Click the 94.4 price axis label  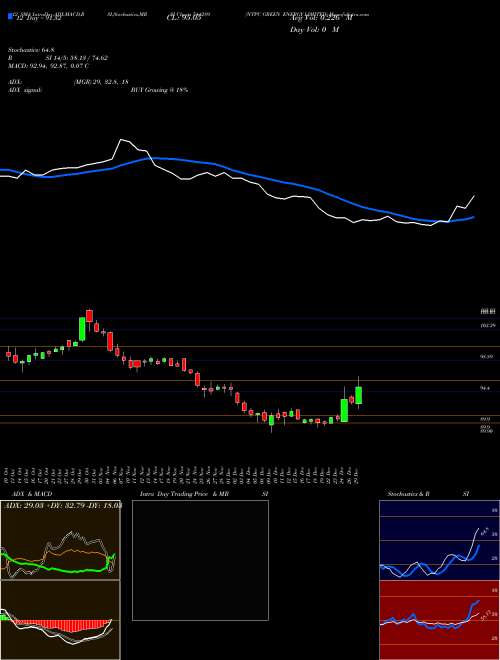pos(485,389)
